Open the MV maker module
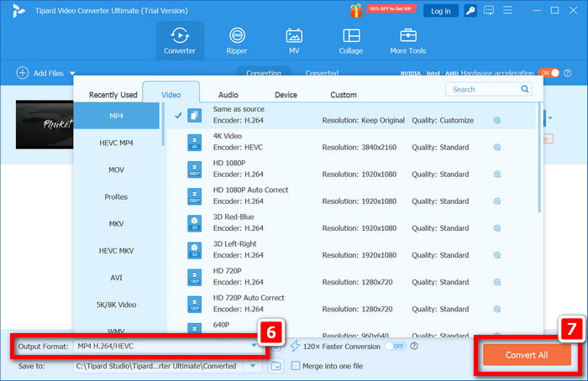This screenshot has height=381, width=588. (294, 41)
